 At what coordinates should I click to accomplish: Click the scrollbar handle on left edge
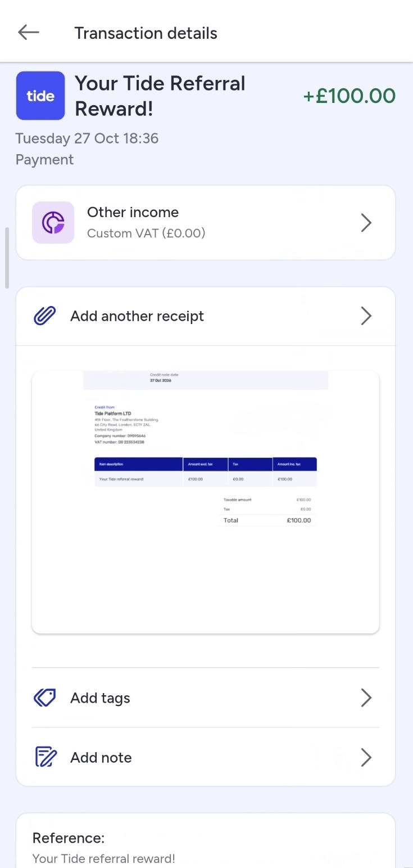pos(7,258)
